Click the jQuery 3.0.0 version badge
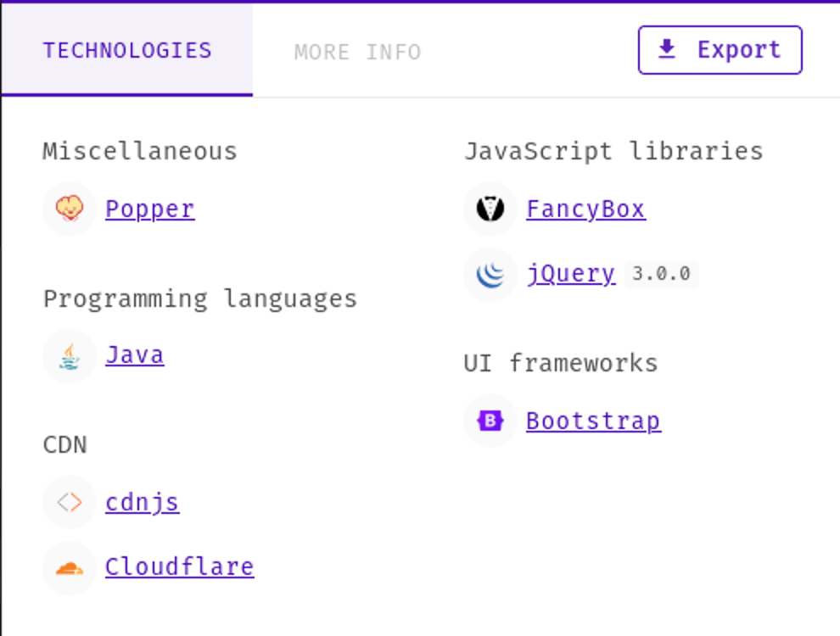 click(x=662, y=274)
